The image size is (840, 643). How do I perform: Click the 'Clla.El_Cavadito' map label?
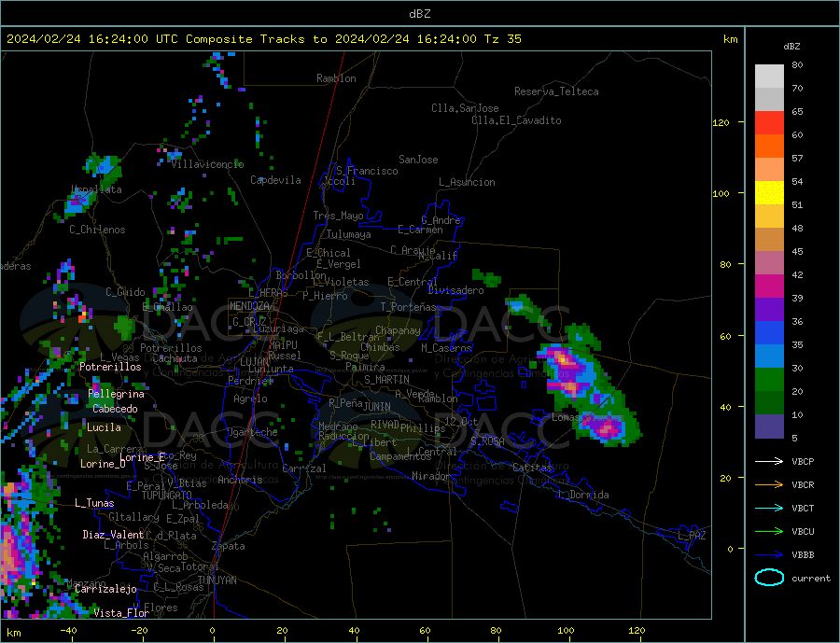pyautogui.click(x=516, y=120)
